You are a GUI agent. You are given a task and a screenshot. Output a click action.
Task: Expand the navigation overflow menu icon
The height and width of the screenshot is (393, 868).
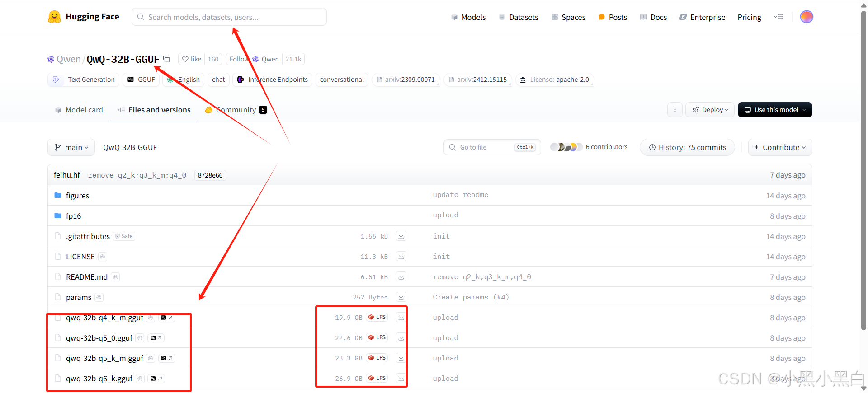pyautogui.click(x=778, y=17)
